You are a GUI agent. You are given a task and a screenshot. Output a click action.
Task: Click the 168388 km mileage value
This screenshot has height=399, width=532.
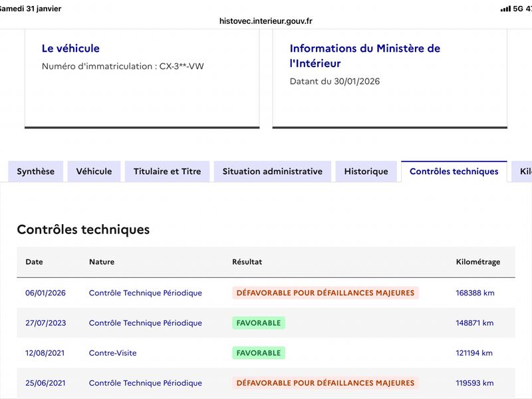pos(475,293)
